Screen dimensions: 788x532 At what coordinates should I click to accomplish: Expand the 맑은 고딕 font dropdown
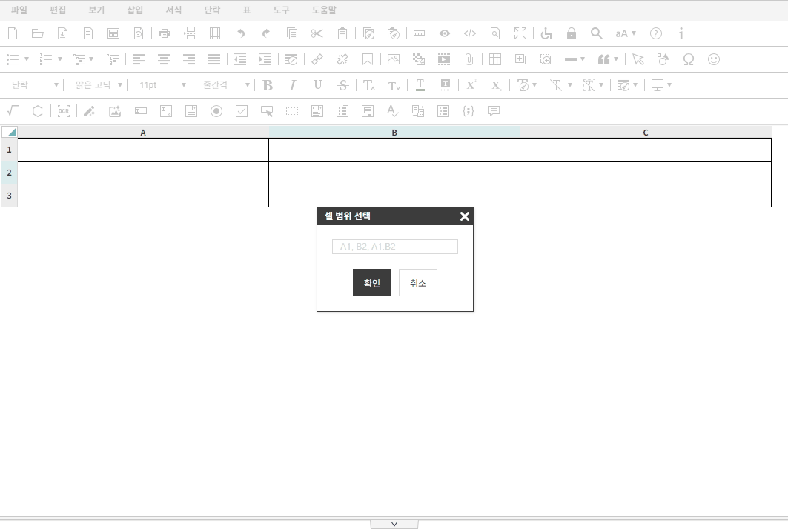[99, 85]
